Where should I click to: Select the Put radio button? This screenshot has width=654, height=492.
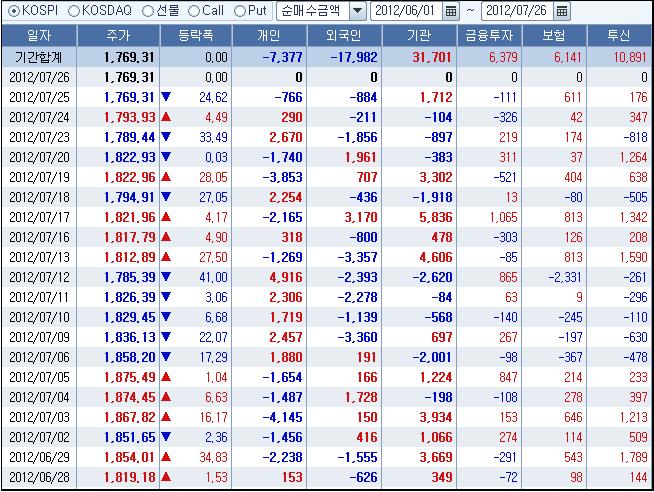(239, 11)
